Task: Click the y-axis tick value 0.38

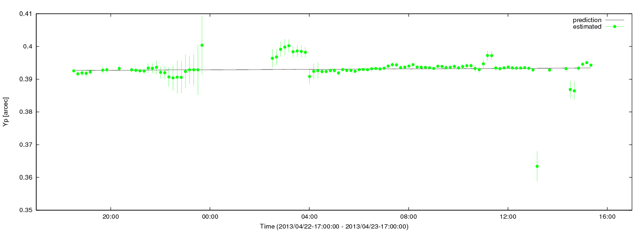Action: [25, 112]
